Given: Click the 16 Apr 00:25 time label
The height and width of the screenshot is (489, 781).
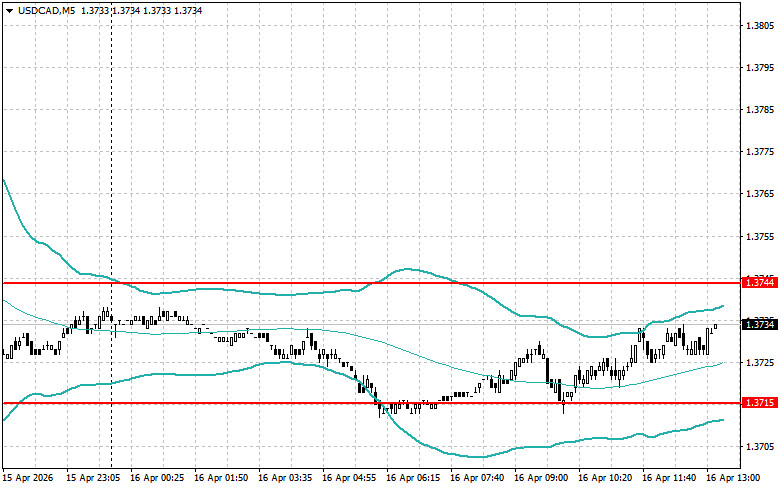Looking at the screenshot, I should coord(157,478).
